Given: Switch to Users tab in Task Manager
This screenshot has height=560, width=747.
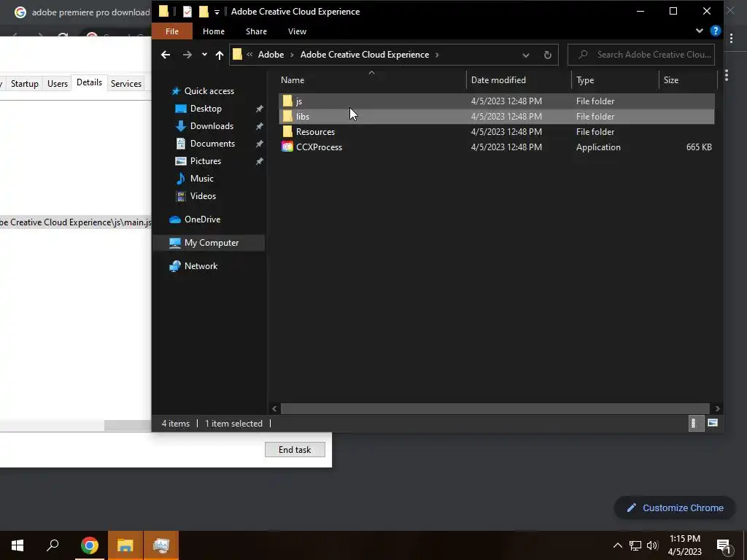Looking at the screenshot, I should [57, 84].
